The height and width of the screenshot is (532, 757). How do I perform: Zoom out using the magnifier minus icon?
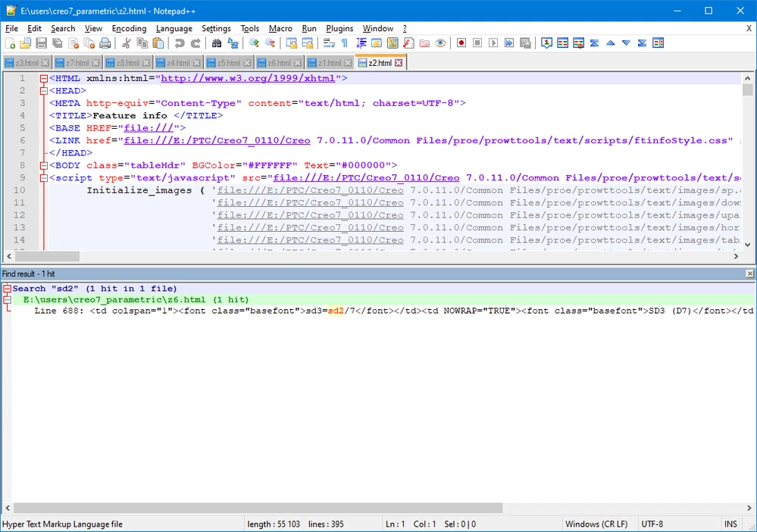tap(270, 43)
